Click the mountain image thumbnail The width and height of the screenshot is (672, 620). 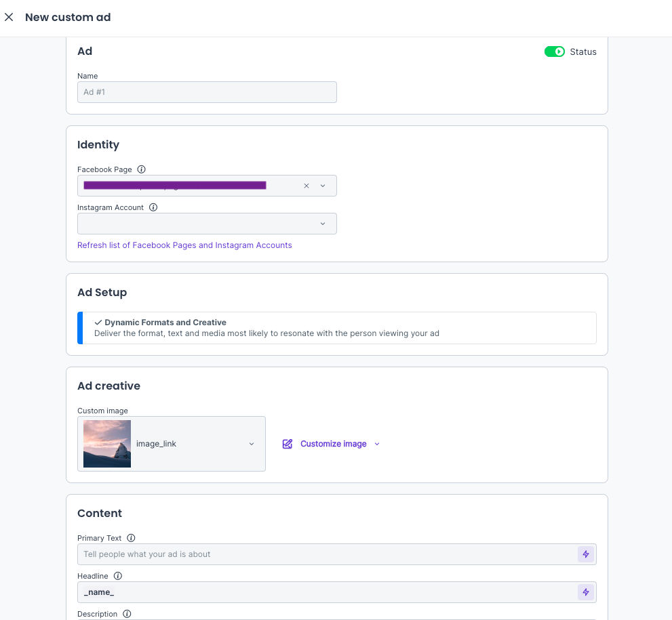point(107,444)
